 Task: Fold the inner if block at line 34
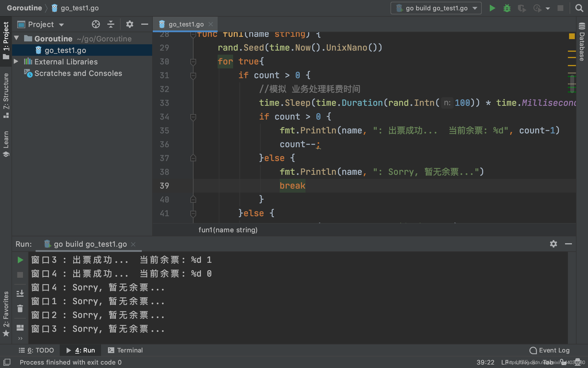pos(193,117)
